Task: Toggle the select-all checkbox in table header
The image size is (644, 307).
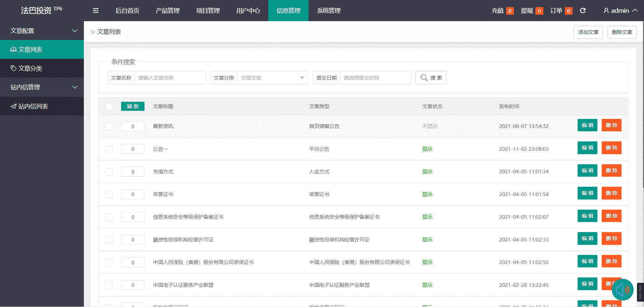Action: 109,106
